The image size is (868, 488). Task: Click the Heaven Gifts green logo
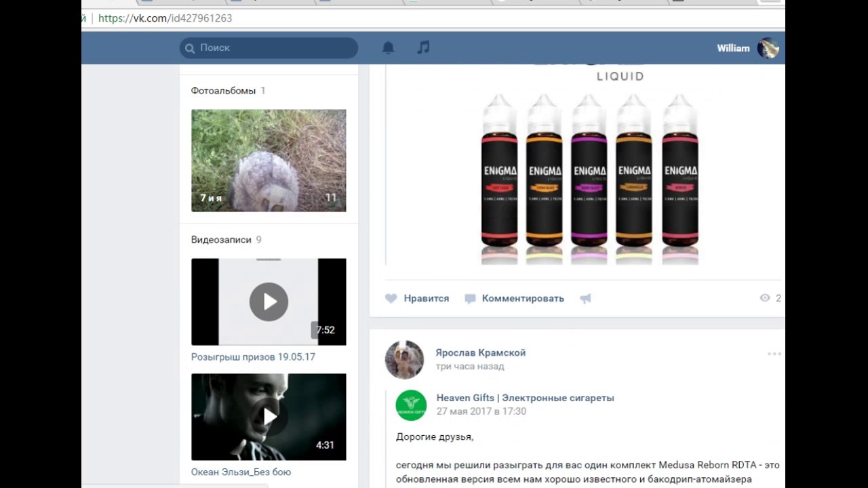pos(411,405)
